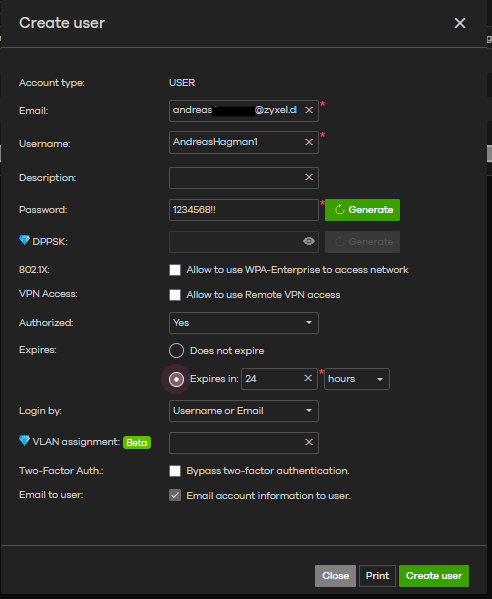This screenshot has height=599, width=492.
Task: Click the diamond icon beside VLAN assignment
Action: pyautogui.click(x=24, y=440)
